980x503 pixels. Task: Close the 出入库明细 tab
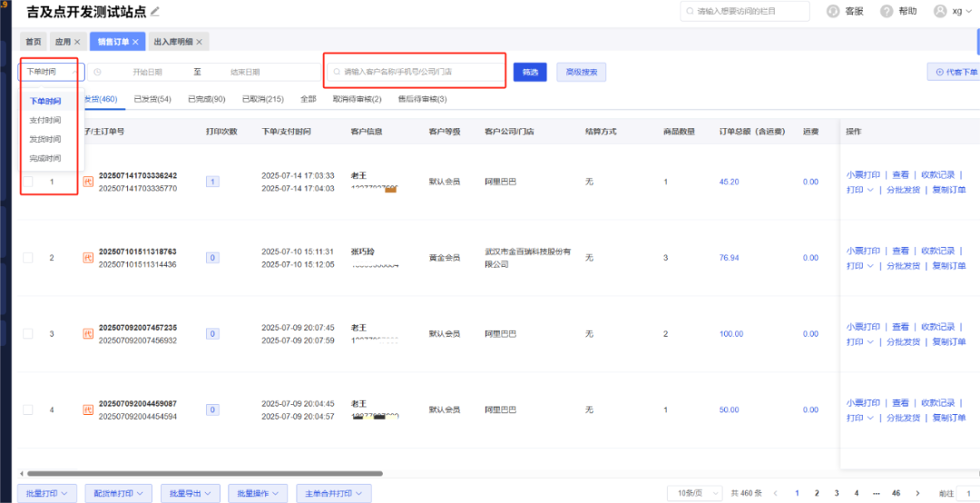200,42
